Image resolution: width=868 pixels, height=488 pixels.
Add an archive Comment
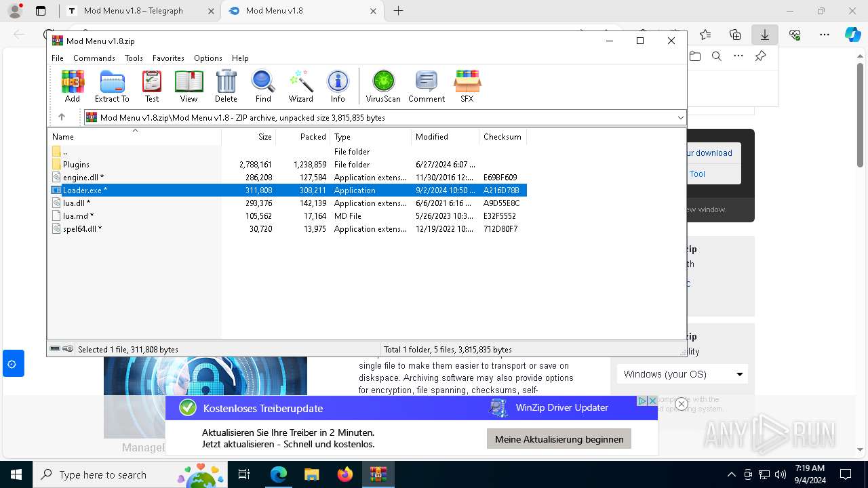pyautogui.click(x=427, y=86)
